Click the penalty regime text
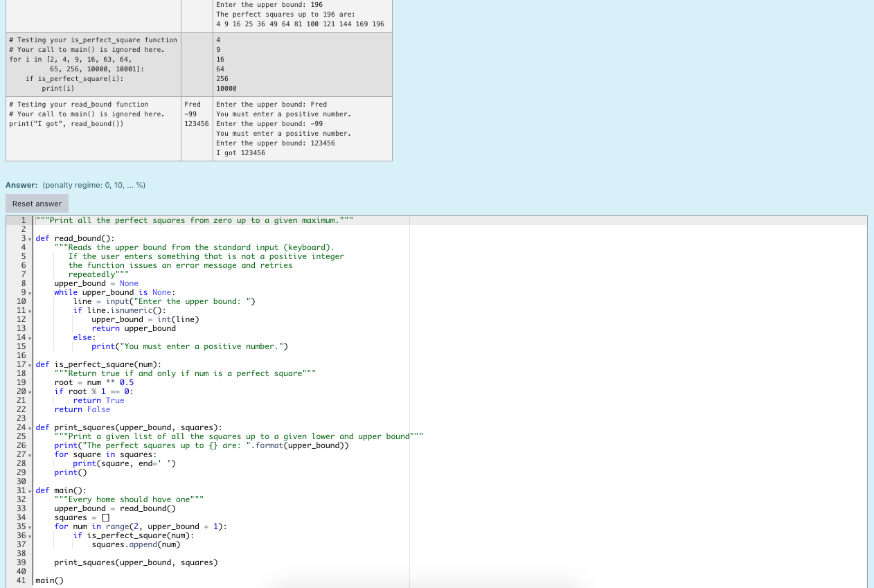Screen dimensions: 874x588 (94, 185)
